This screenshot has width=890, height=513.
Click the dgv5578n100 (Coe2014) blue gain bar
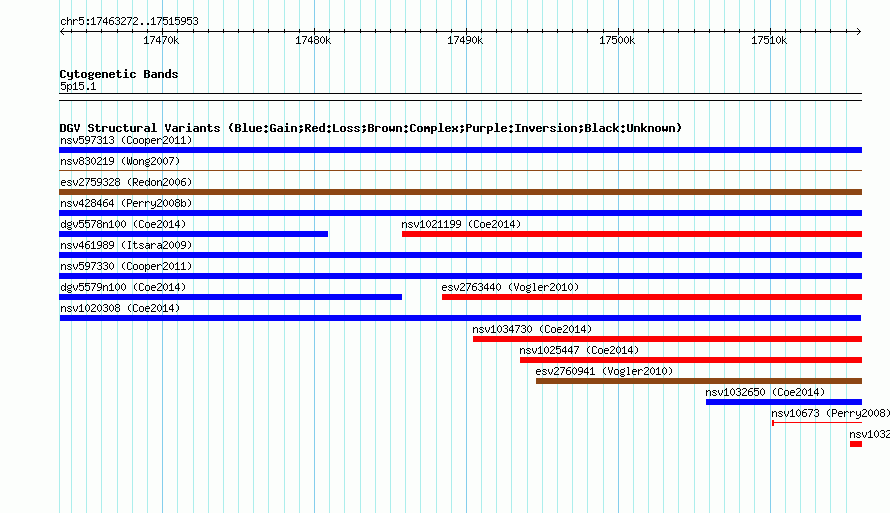tap(194, 234)
